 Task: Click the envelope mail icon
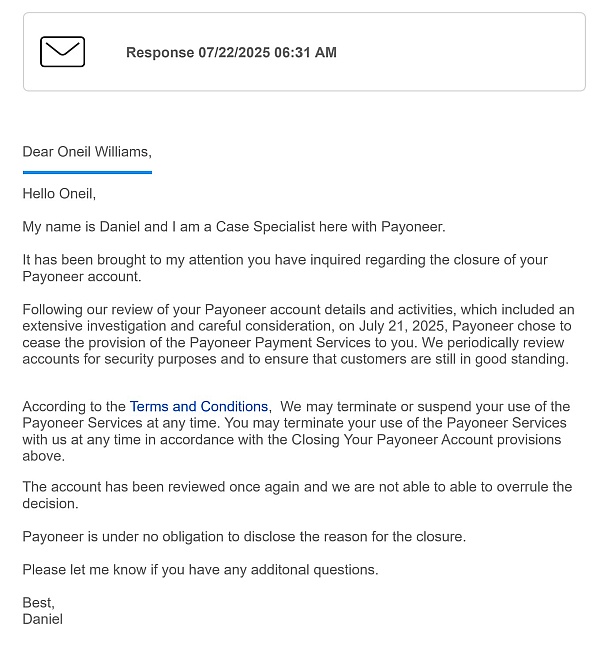[x=62, y=52]
